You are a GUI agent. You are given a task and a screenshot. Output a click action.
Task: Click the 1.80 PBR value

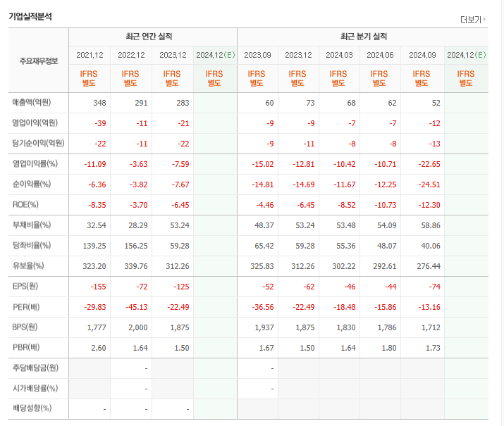click(x=389, y=348)
